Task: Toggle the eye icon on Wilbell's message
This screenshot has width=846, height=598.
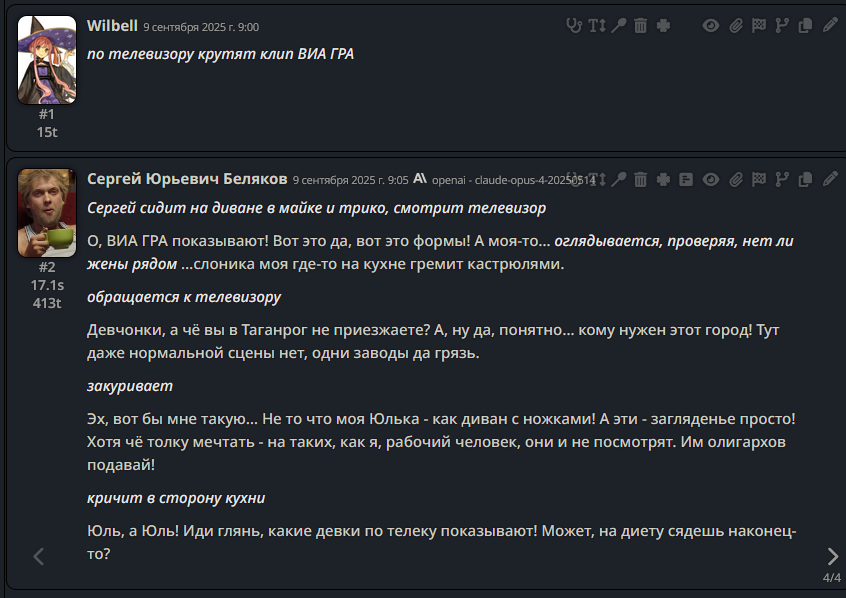Action: coord(711,26)
